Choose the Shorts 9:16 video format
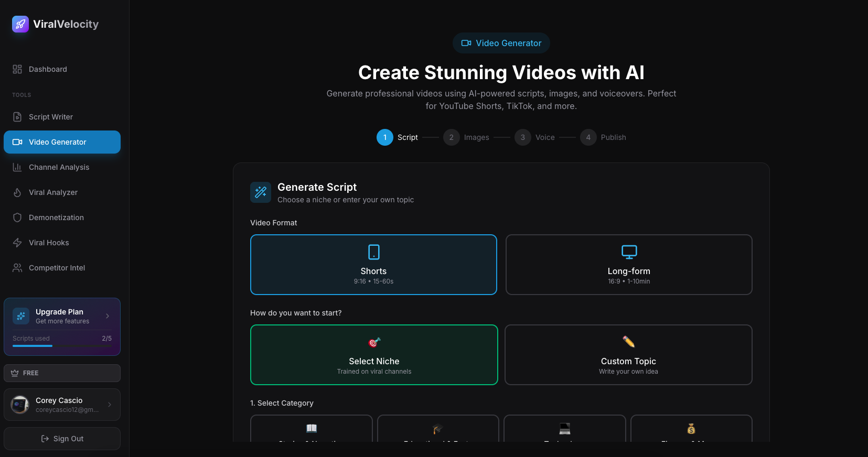 click(x=373, y=265)
